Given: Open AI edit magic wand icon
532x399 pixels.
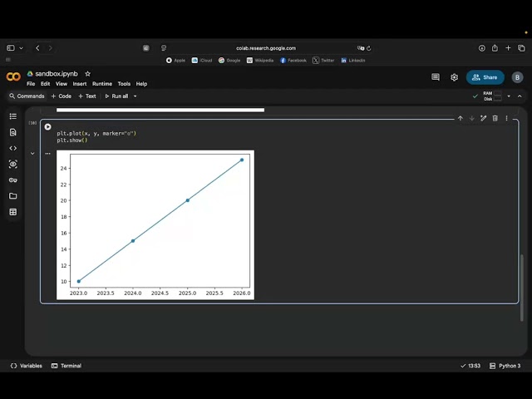Looking at the screenshot, I should [x=484, y=118].
